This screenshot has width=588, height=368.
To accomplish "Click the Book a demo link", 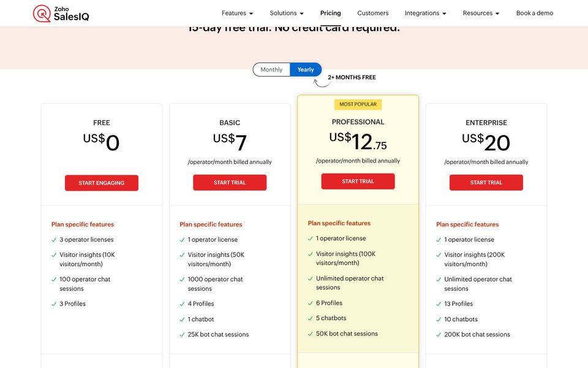I will point(535,13).
